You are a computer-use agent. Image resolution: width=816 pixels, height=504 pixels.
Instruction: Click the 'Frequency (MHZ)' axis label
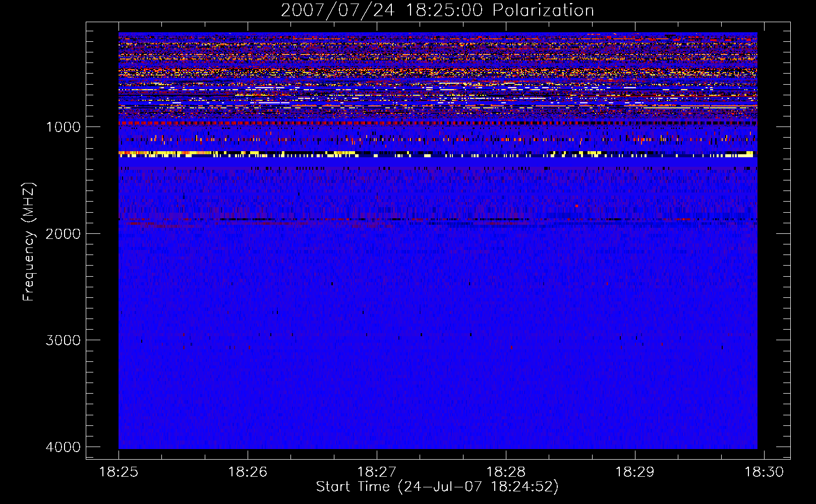click(x=29, y=242)
